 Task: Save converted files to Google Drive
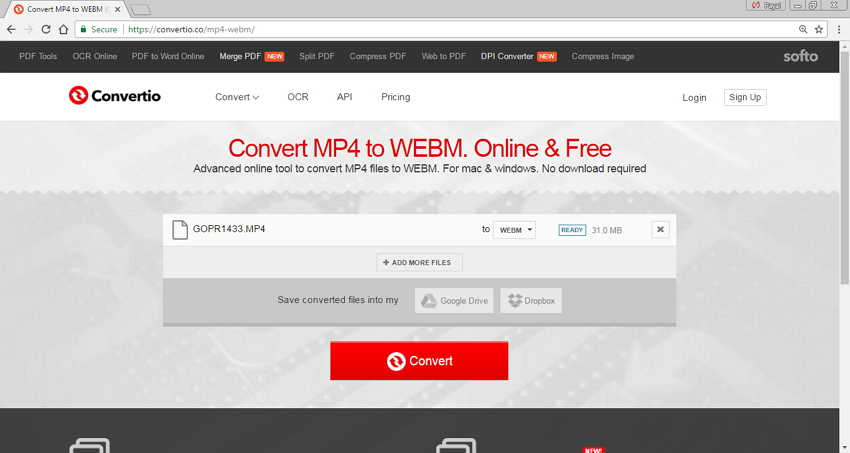coord(454,301)
